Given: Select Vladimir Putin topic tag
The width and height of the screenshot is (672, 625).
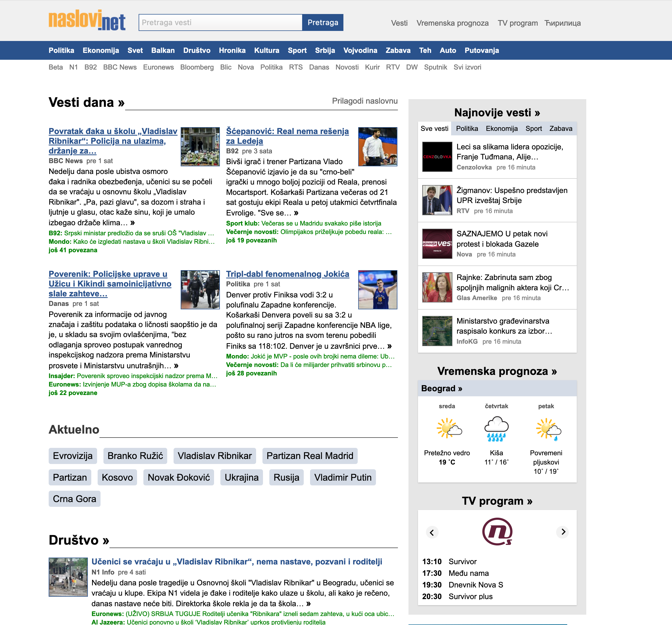Looking at the screenshot, I should [x=343, y=477].
